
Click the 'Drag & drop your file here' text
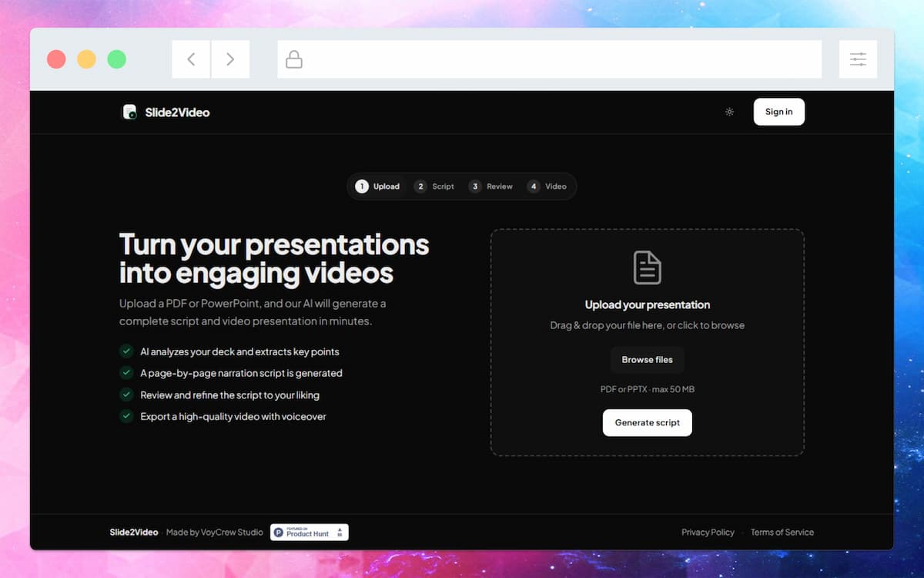(x=607, y=325)
